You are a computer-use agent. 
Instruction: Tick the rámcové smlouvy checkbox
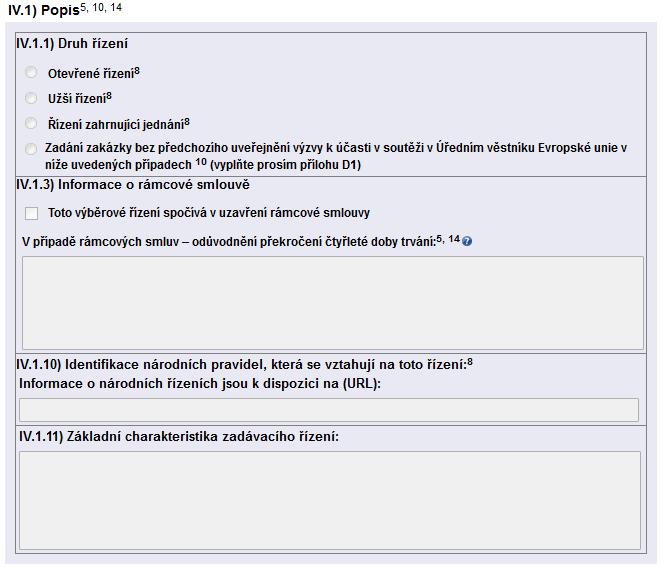tap(31, 213)
